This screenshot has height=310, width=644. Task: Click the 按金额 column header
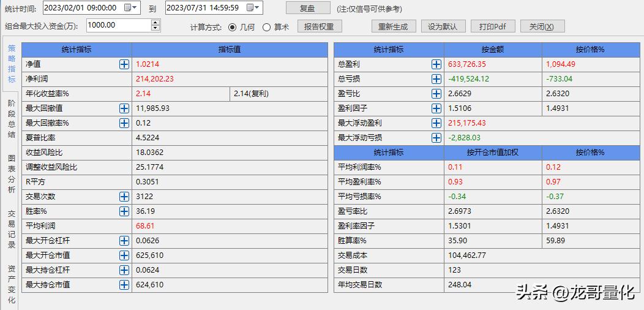493,50
